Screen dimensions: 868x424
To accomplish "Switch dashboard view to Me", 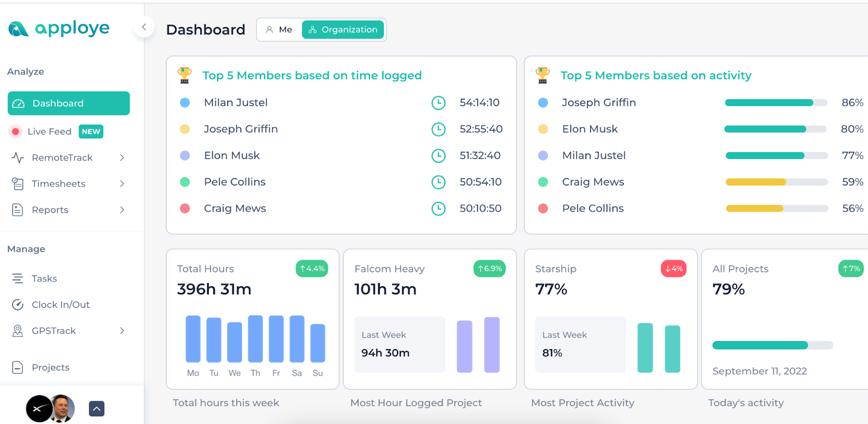I will pos(279,30).
